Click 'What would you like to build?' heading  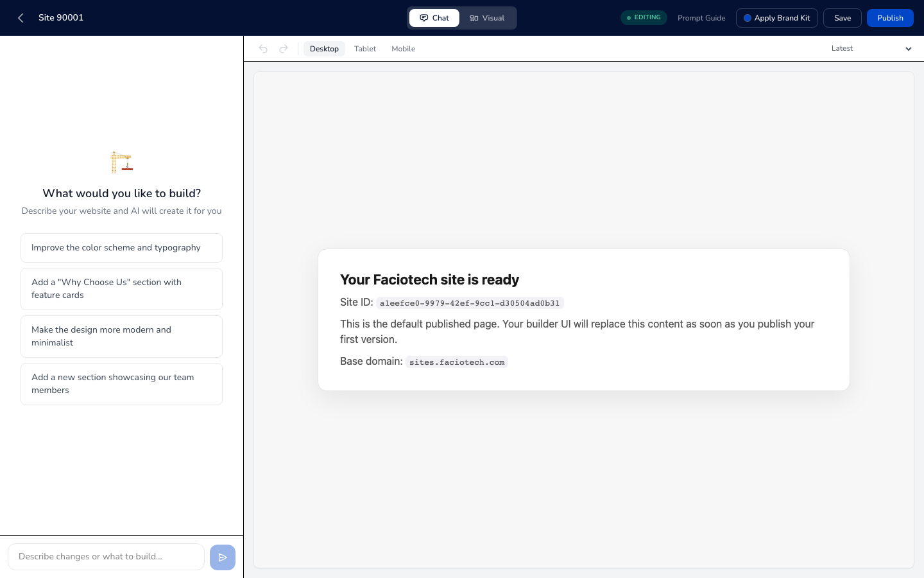pyautogui.click(x=121, y=193)
